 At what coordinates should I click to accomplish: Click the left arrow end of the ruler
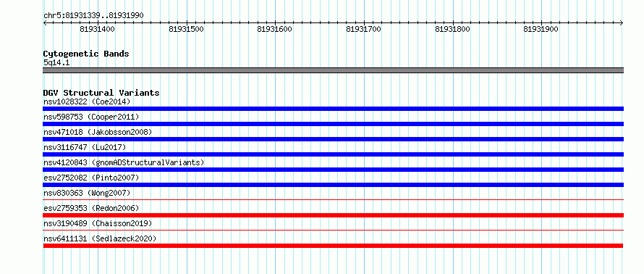tap(45, 22)
